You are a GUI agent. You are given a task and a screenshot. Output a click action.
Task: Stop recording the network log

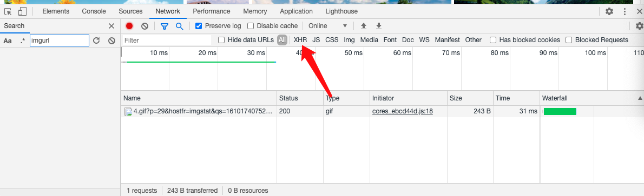tap(129, 26)
